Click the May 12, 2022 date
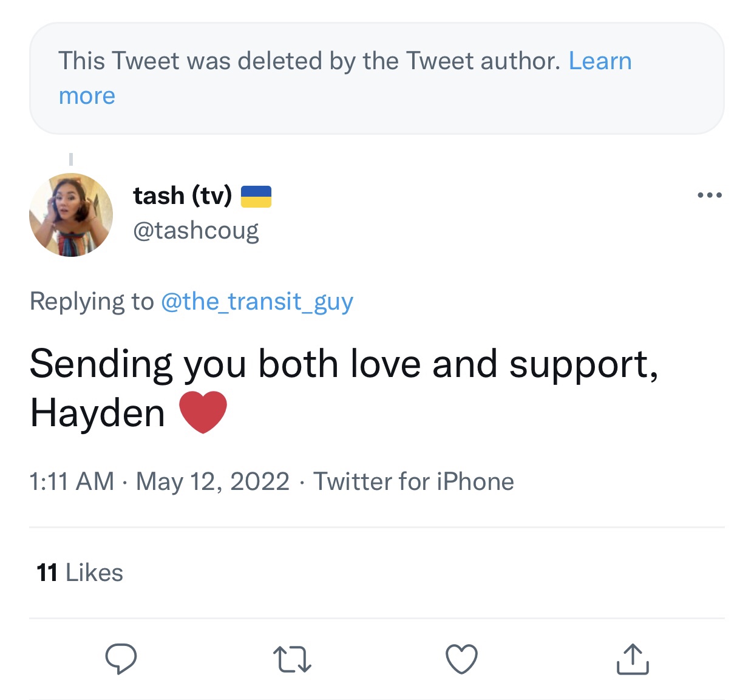The image size is (754, 700). pos(212,481)
